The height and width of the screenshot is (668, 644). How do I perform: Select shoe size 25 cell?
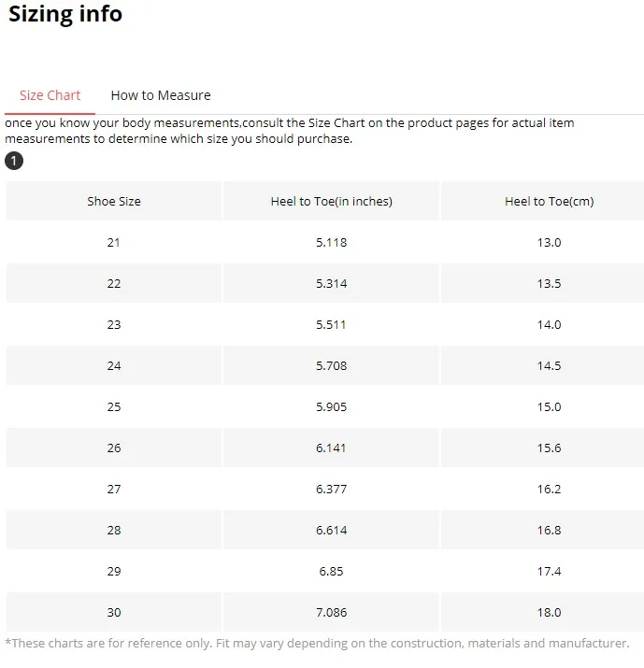pos(114,406)
